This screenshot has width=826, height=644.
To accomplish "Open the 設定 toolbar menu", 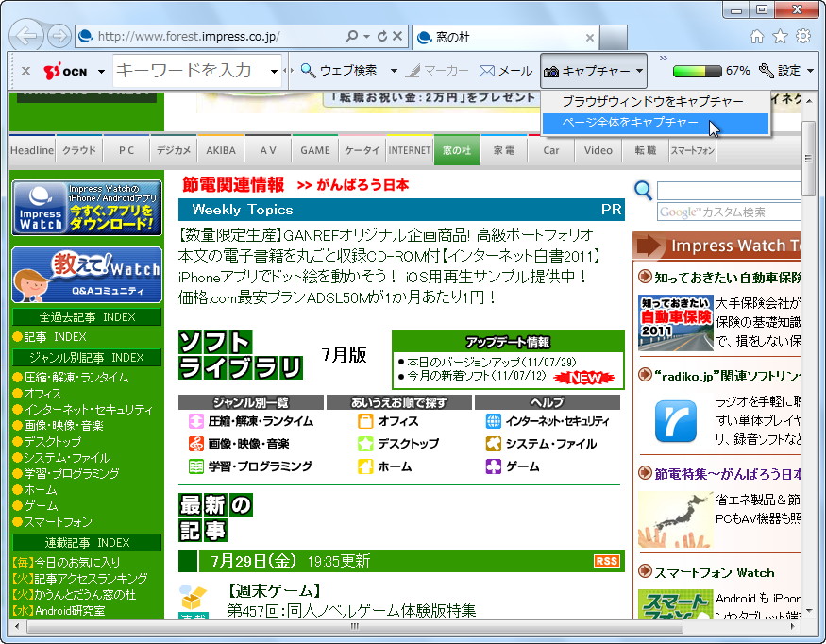I will tap(786, 70).
